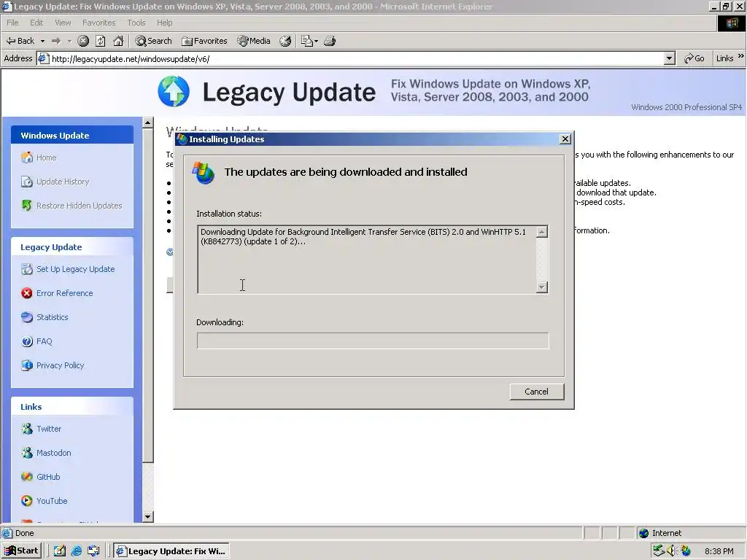This screenshot has width=747, height=560.
Task: Click inside the Installation status text box
Action: point(366,260)
